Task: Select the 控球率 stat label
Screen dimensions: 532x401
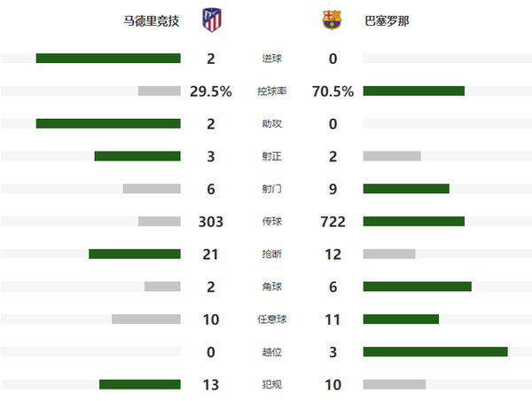Action: [x=272, y=91]
